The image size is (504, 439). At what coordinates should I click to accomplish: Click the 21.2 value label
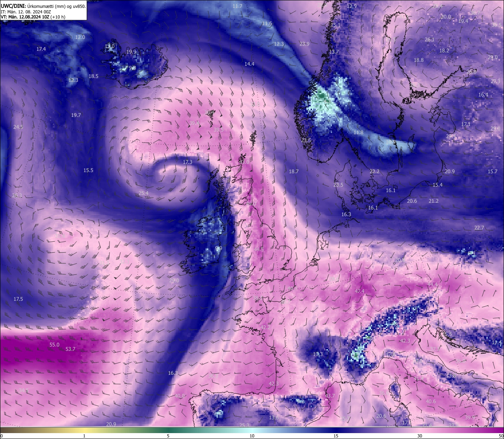pyautogui.click(x=434, y=201)
